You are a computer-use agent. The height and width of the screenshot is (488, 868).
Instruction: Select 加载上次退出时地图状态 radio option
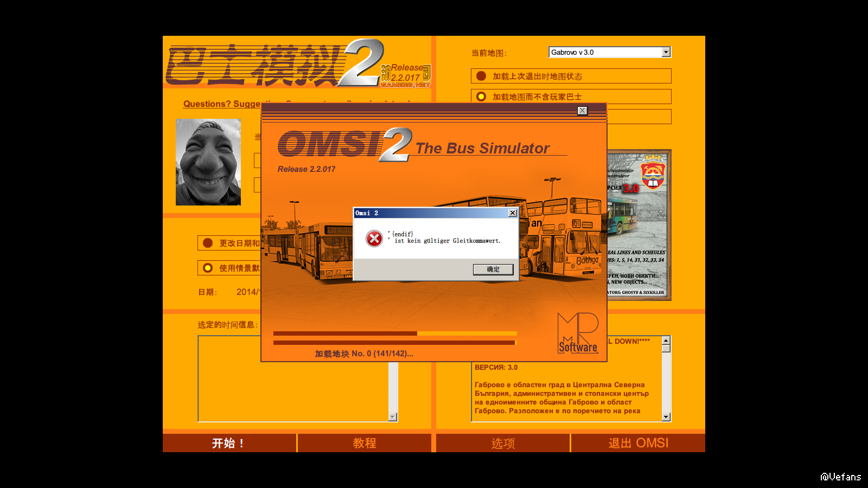coord(481,76)
